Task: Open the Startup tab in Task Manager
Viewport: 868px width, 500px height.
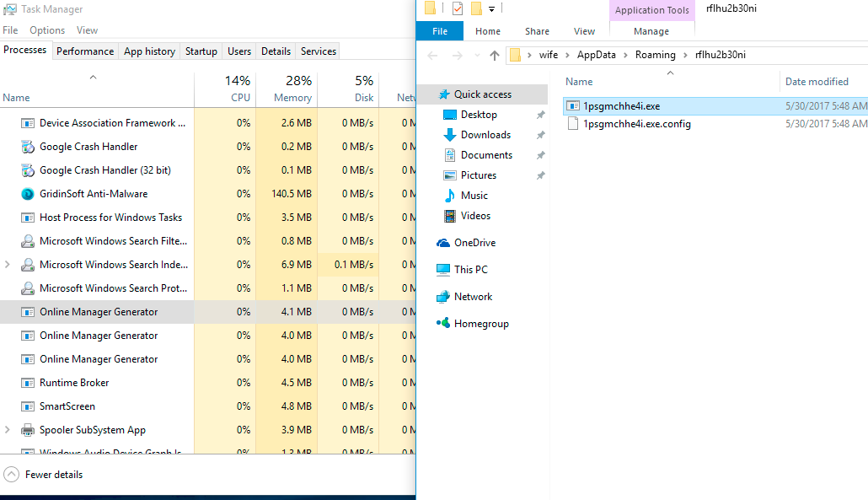Action: 201,51
